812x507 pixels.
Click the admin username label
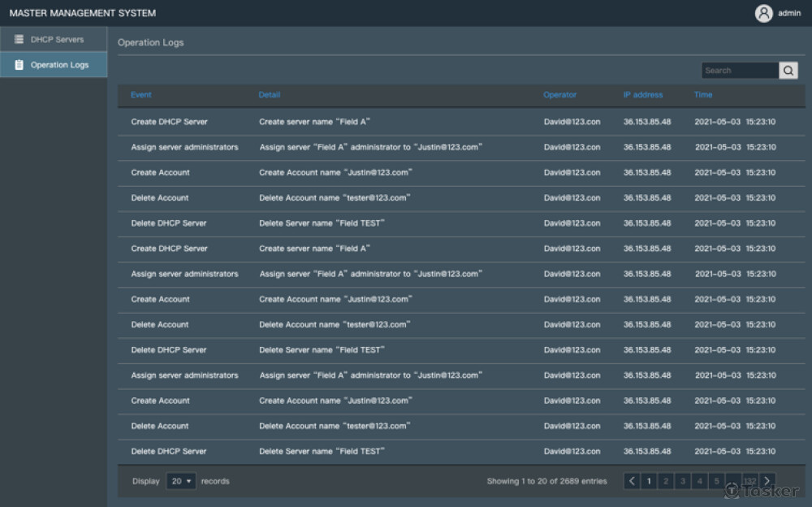789,13
